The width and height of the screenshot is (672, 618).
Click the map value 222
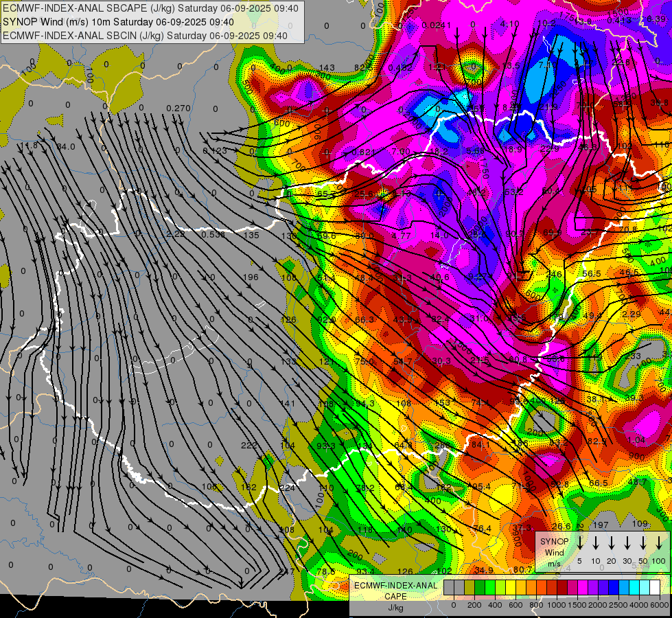(x=248, y=445)
